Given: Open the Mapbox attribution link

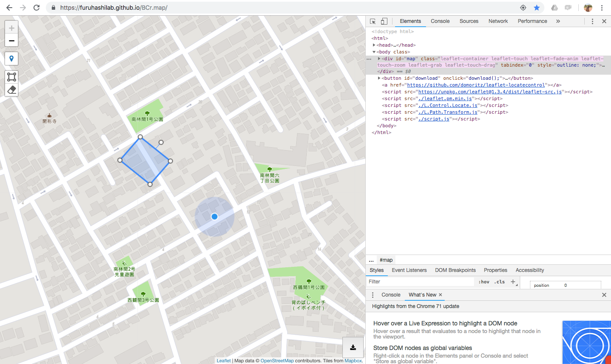Looking at the screenshot, I should [x=353, y=361].
